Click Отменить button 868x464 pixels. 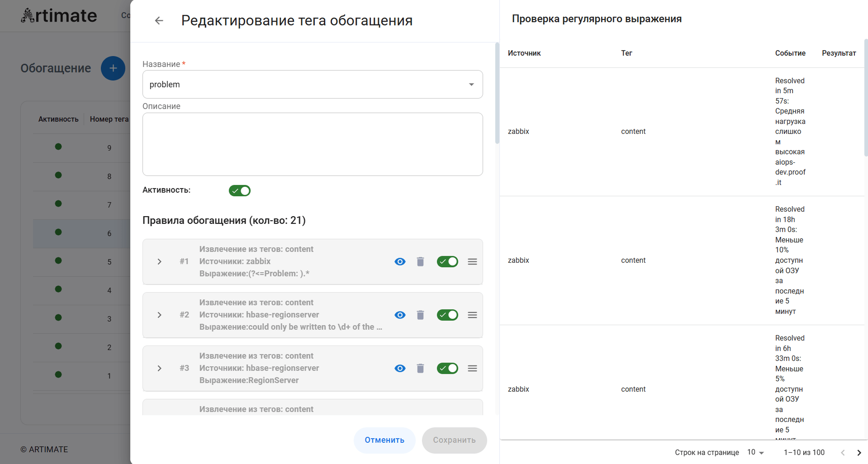tap(384, 440)
